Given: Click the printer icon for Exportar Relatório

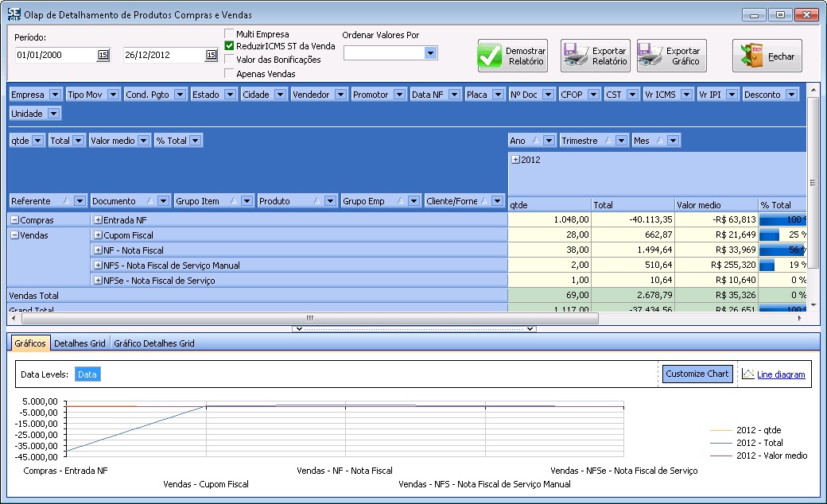Looking at the screenshot, I should [576, 56].
